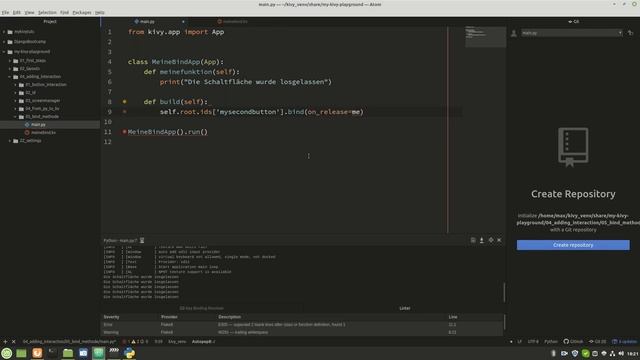Open the Packages menu
Screen dimensions: 640x360
pyautogui.click(x=82, y=13)
